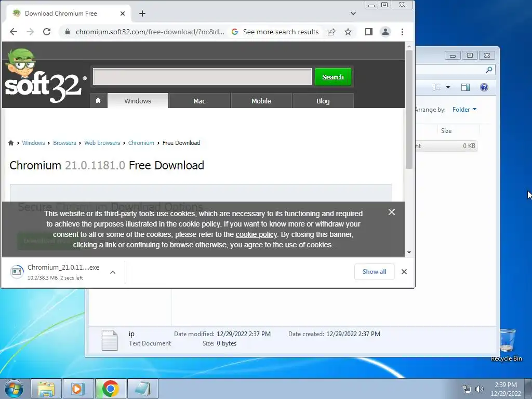
Task: Open Chrome's three-dot menu
Action: pos(403,32)
